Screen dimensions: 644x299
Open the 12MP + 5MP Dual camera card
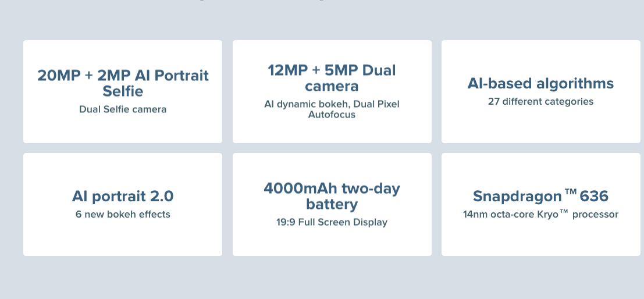pyautogui.click(x=332, y=91)
